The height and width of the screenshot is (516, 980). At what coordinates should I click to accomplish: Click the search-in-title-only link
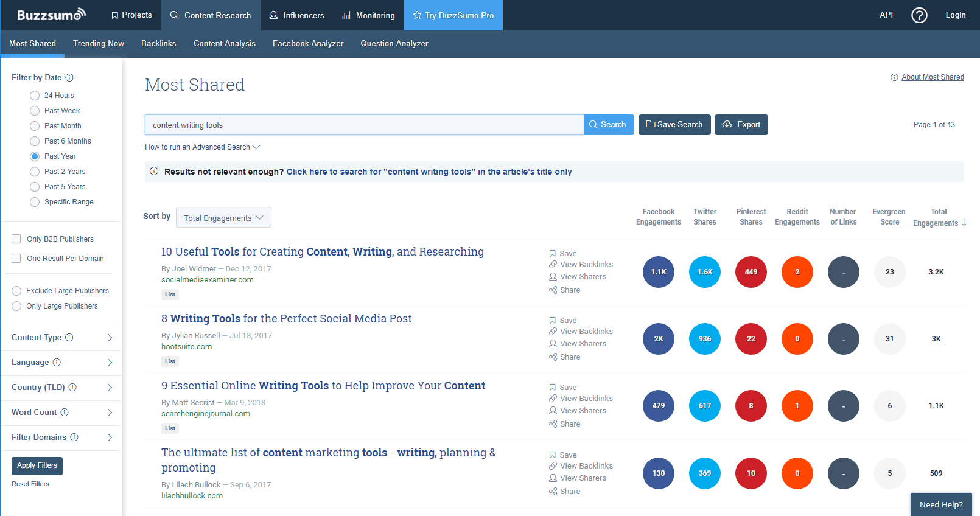pos(429,172)
